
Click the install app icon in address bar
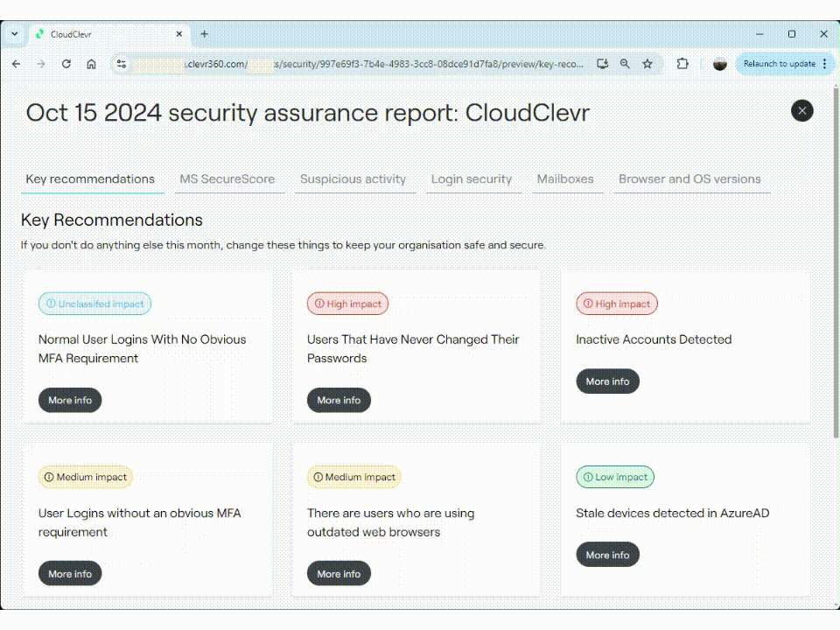(602, 64)
